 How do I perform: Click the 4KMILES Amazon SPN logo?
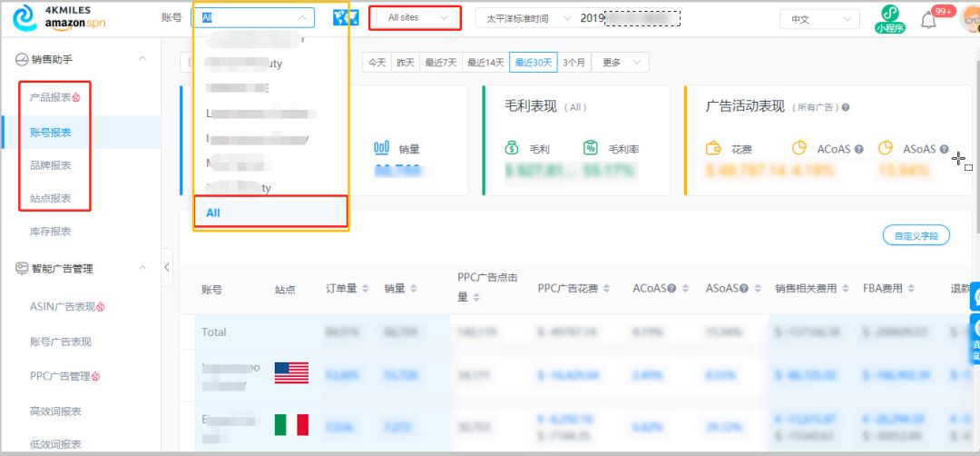59,18
